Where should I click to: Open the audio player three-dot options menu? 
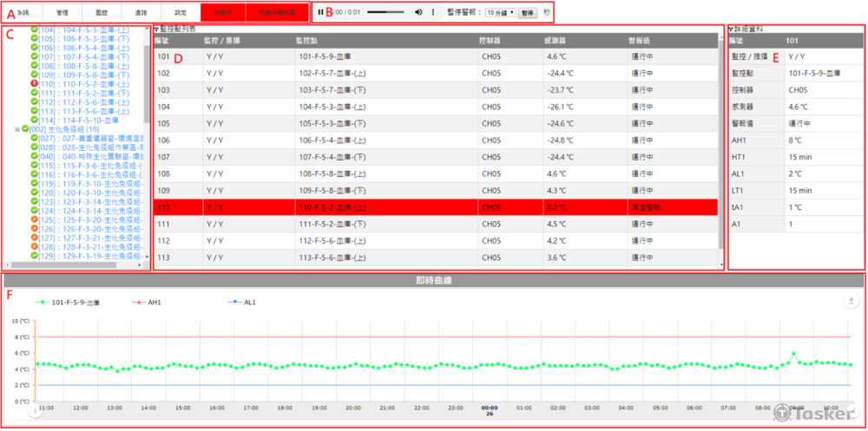pyautogui.click(x=432, y=13)
